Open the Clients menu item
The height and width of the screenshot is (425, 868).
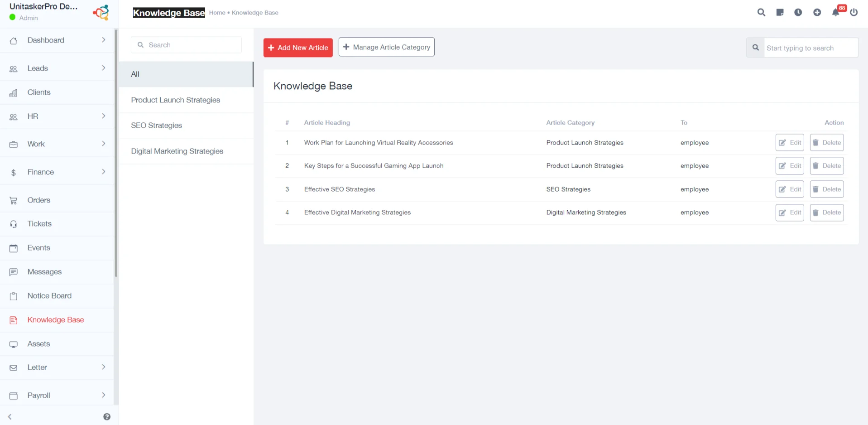pyautogui.click(x=57, y=92)
